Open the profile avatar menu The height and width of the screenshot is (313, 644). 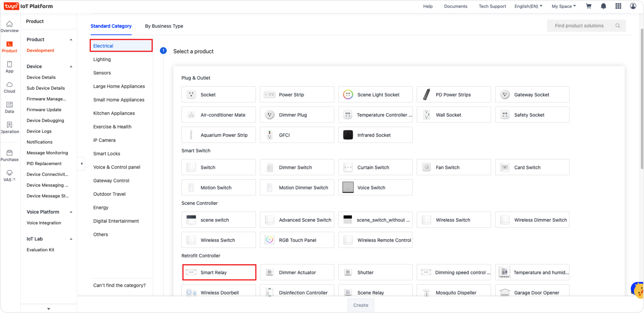[633, 6]
